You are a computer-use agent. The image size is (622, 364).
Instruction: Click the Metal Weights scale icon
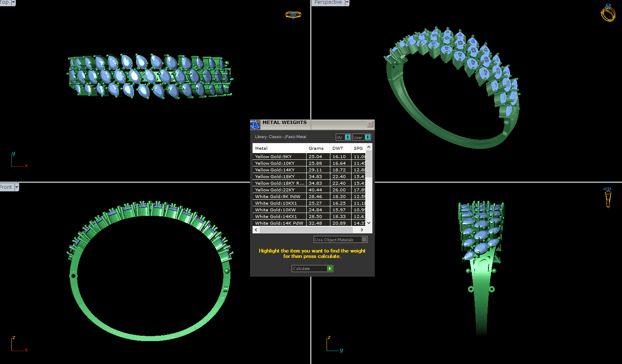(255, 124)
